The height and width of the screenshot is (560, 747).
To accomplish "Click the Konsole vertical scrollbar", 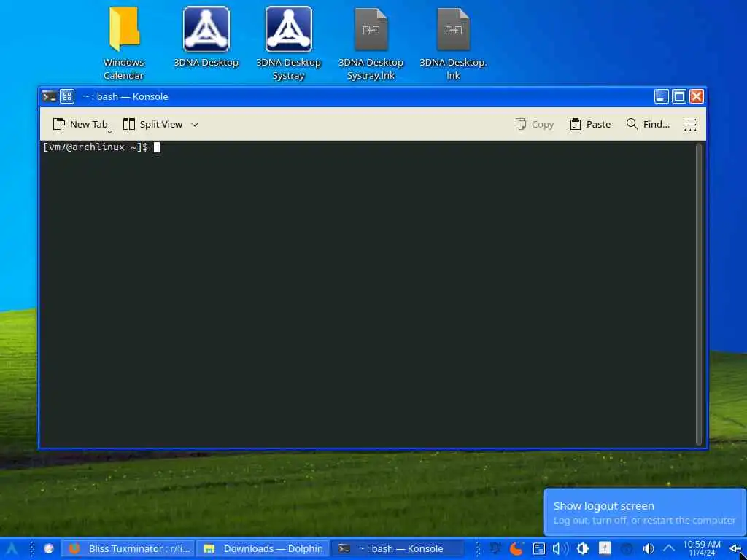I will click(x=699, y=294).
